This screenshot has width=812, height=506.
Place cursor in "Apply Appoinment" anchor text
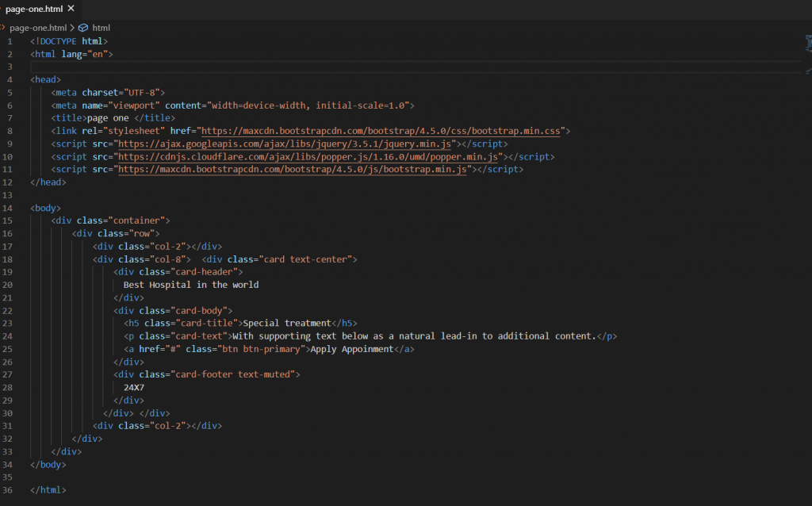[x=351, y=349]
